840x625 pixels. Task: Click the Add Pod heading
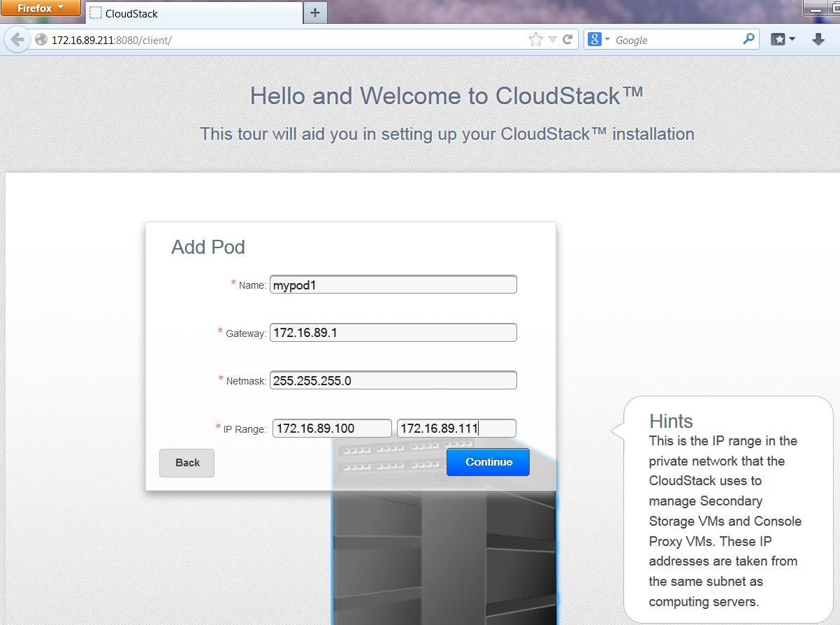(208, 247)
